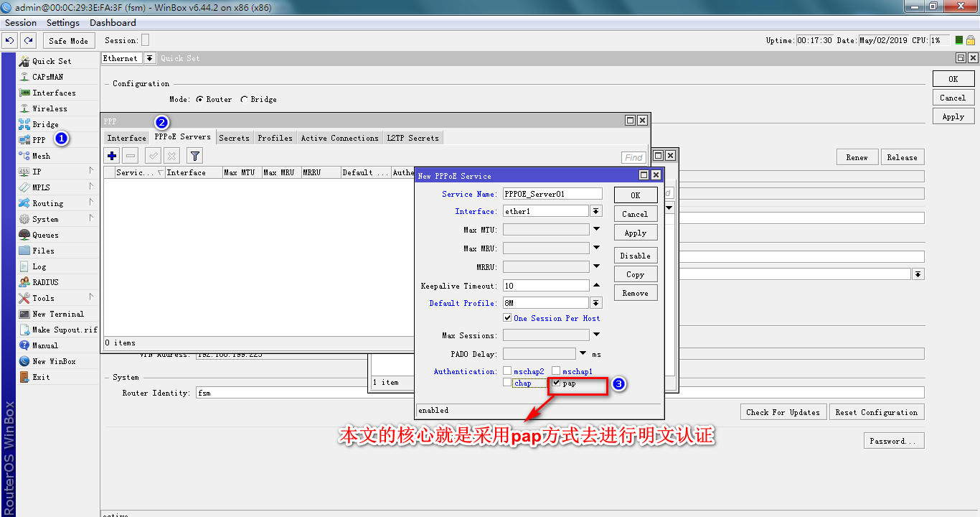
Task: Expand MRRU field arrow
Action: [x=596, y=266]
